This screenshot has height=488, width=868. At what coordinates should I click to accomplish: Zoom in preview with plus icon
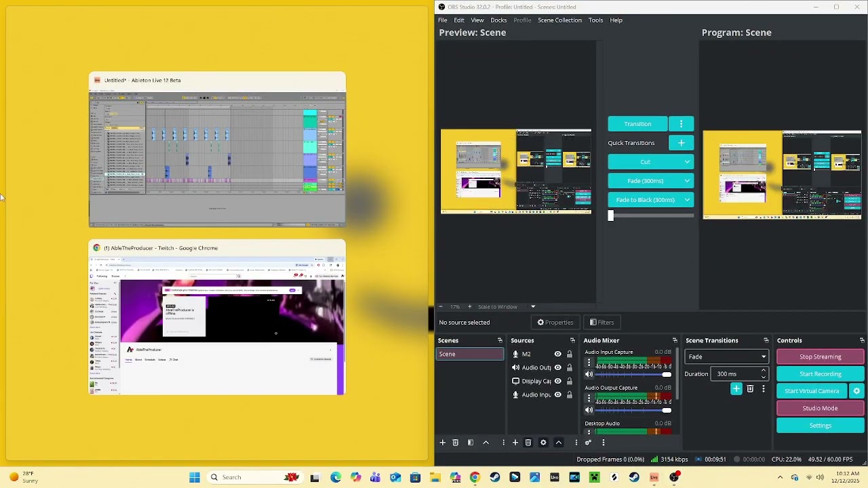point(469,307)
